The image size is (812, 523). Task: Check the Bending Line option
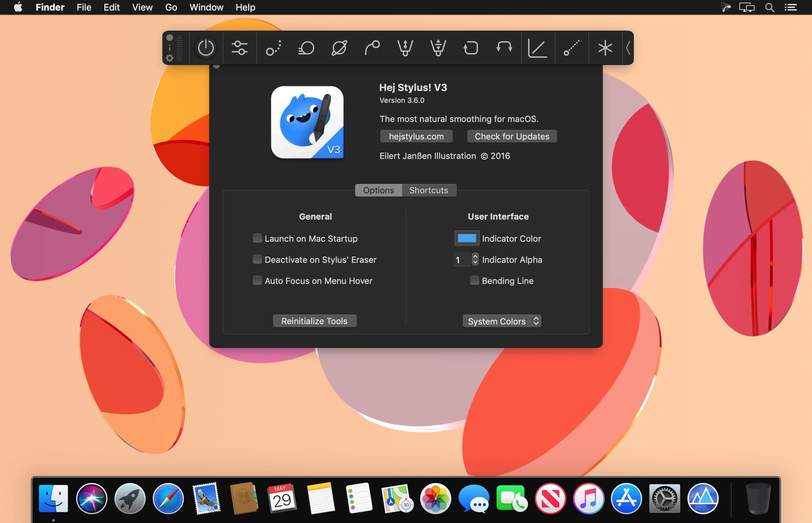tap(474, 281)
